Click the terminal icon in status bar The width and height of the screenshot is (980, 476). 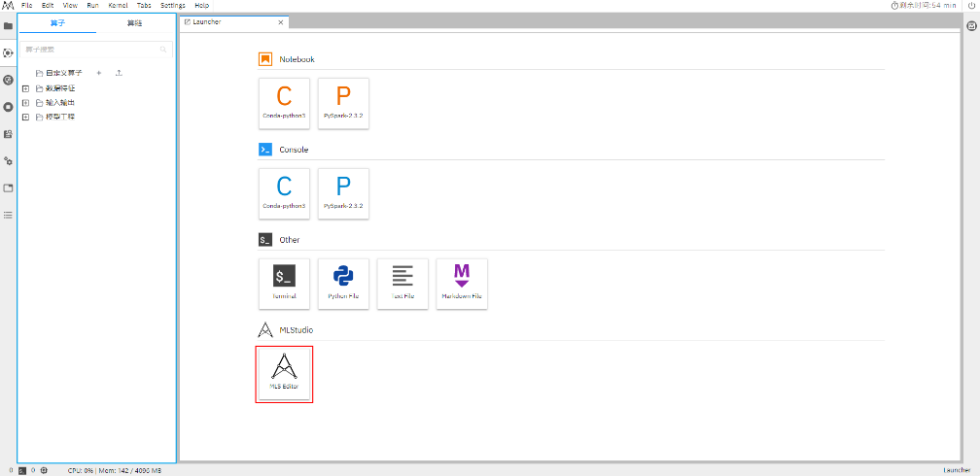pos(21,470)
